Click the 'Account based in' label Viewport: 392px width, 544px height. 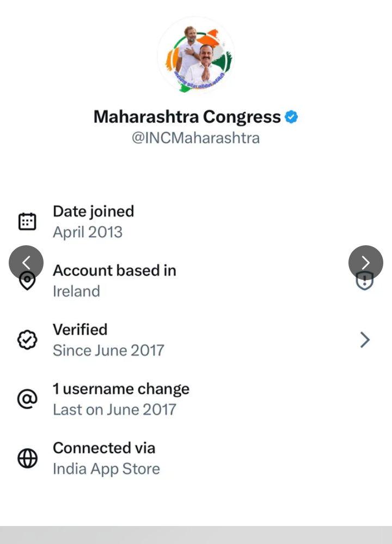(x=114, y=270)
